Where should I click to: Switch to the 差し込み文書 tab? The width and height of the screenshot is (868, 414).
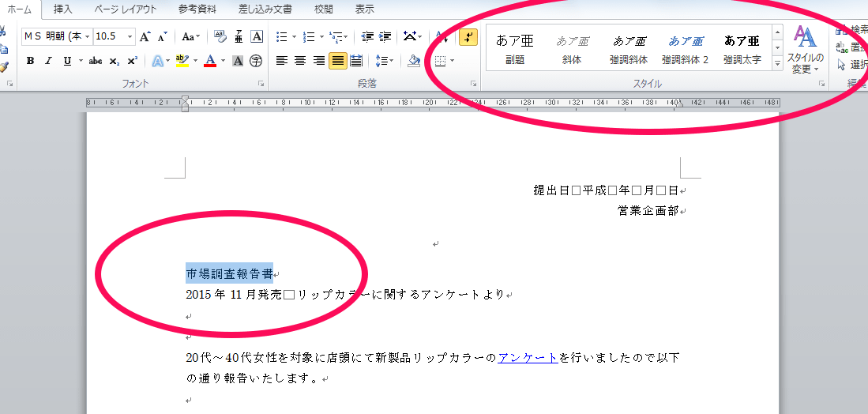click(265, 9)
